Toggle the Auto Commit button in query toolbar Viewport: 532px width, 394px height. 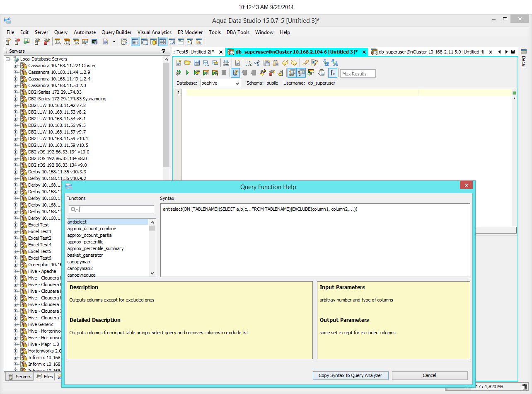pos(235,73)
